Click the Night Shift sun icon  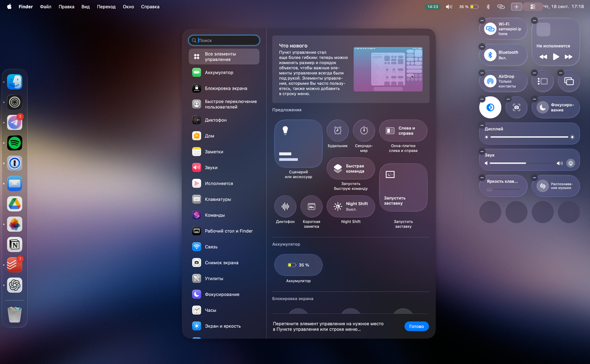click(x=338, y=206)
